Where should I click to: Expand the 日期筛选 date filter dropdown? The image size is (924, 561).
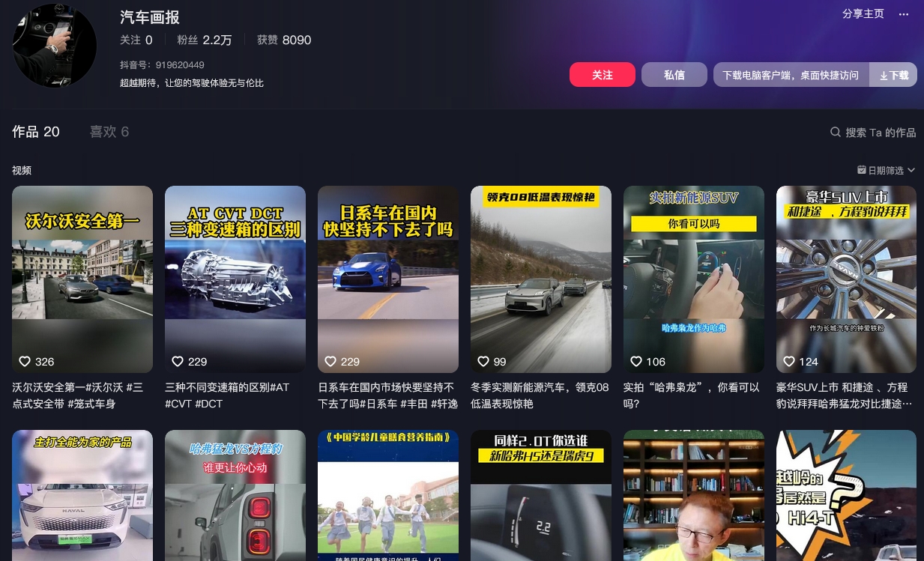tap(887, 170)
